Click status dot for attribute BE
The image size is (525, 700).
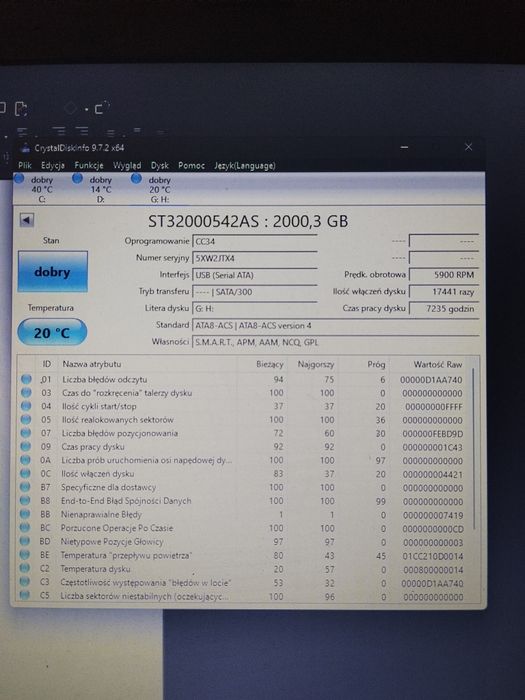25,554
